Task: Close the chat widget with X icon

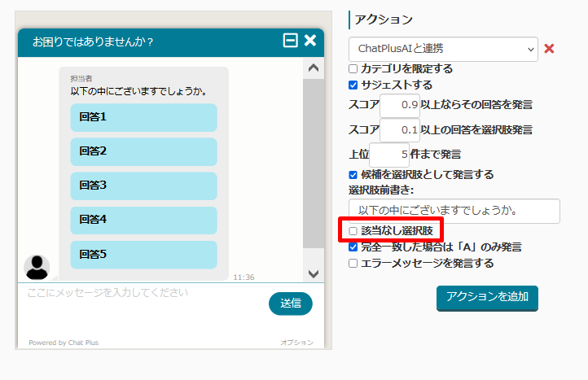Action: [x=310, y=41]
